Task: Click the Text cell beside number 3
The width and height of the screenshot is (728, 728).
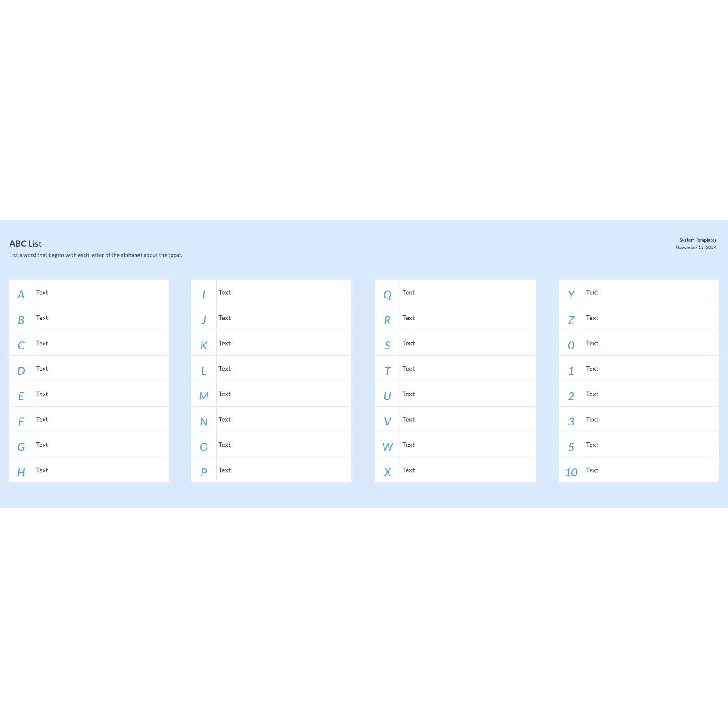Action: (x=652, y=420)
